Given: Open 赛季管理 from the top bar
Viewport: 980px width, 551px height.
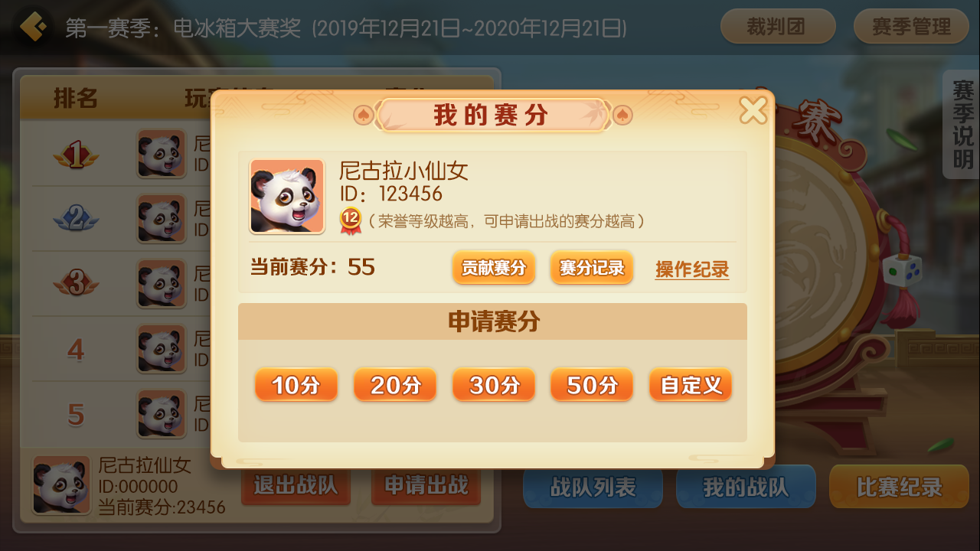Looking at the screenshot, I should click(912, 26).
